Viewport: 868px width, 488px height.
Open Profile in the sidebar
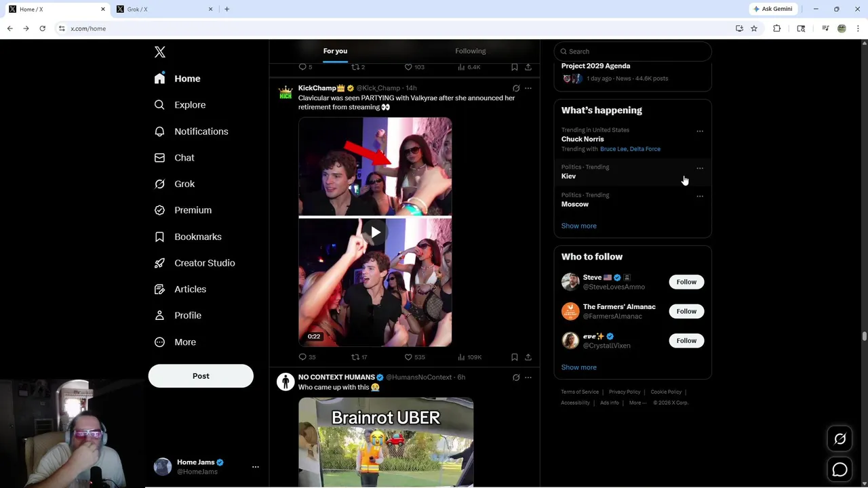click(178, 316)
